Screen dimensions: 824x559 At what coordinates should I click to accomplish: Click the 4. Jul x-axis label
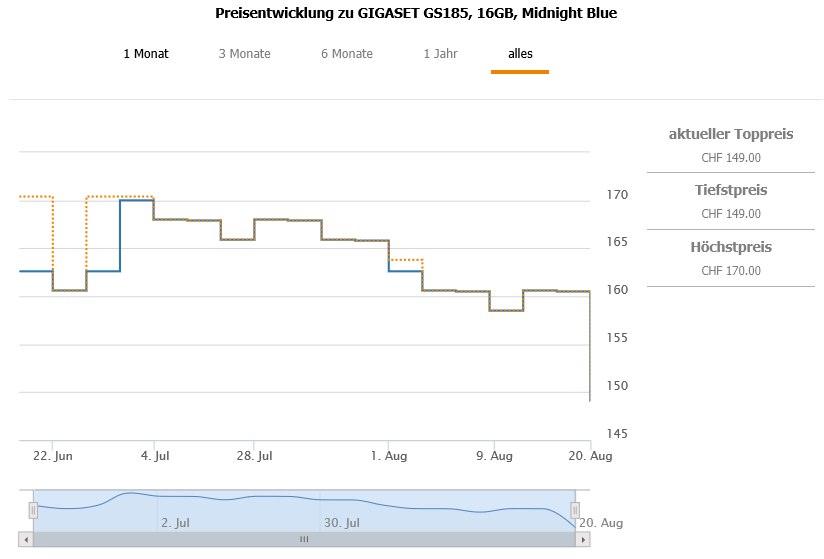pyautogui.click(x=155, y=456)
